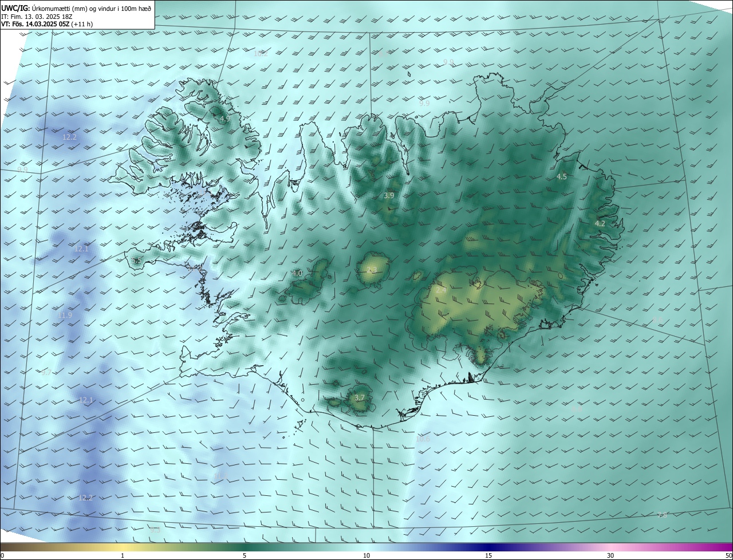Screen dimensions: 733x560
Task: Click the 15 tick label on the colour scale
Action: [488, 555]
